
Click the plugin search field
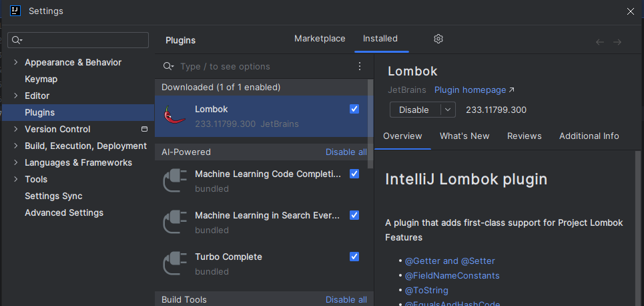[x=265, y=66]
